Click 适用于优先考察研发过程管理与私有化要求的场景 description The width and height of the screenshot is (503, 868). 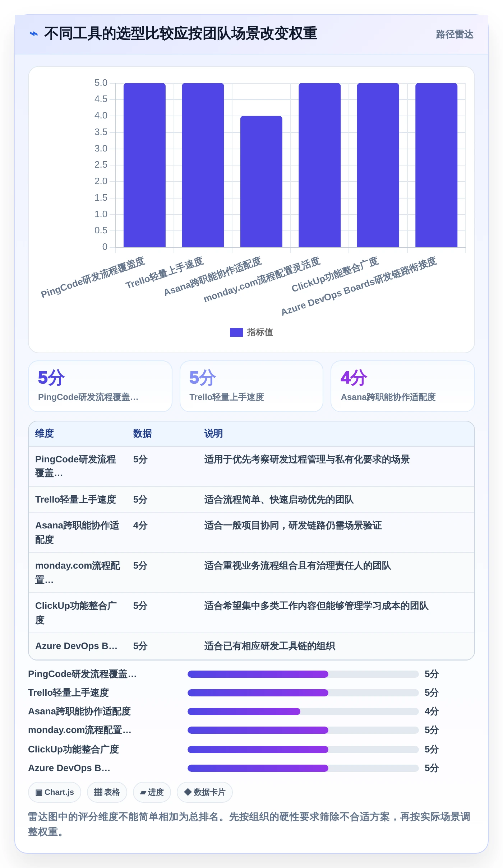(x=307, y=459)
